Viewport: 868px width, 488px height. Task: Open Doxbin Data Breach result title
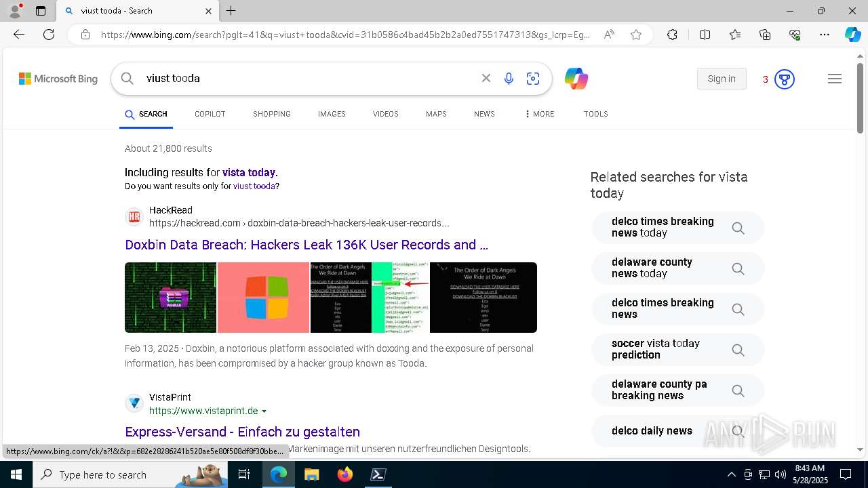point(307,245)
